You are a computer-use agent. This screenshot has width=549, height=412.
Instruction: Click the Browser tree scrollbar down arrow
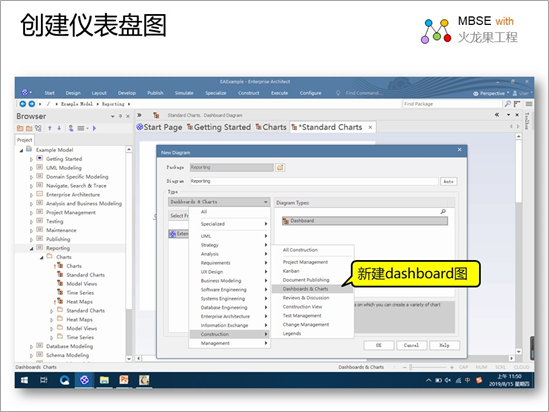click(129, 359)
